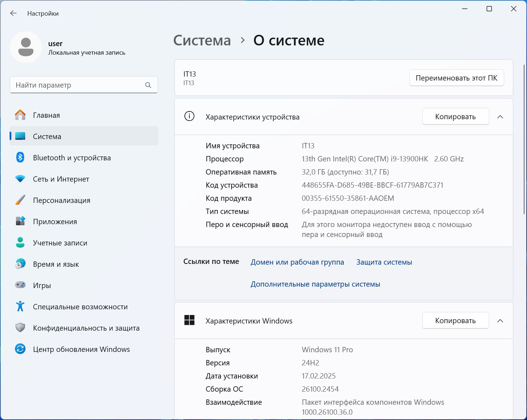Viewport: 527px width, 420px height.
Task: Click the Bluetooth icon in sidebar
Action: pos(20,157)
